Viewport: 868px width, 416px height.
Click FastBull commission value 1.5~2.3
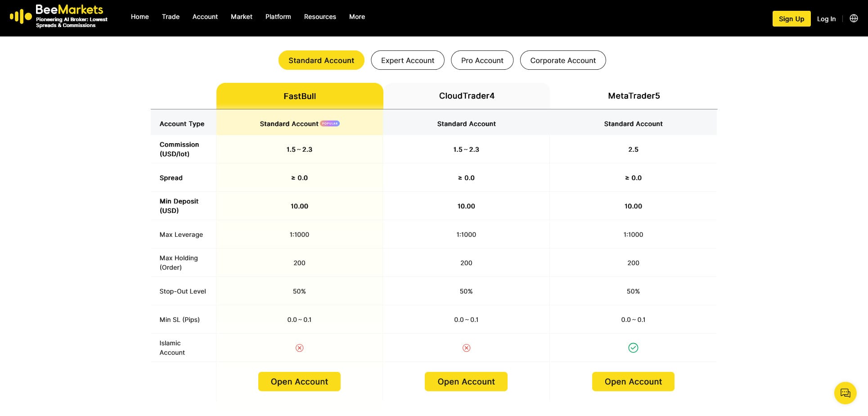pos(299,149)
